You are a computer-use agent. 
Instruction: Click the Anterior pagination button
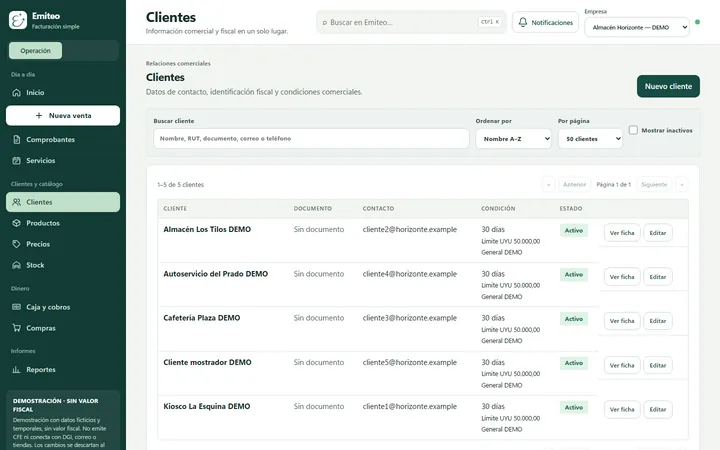(x=574, y=185)
